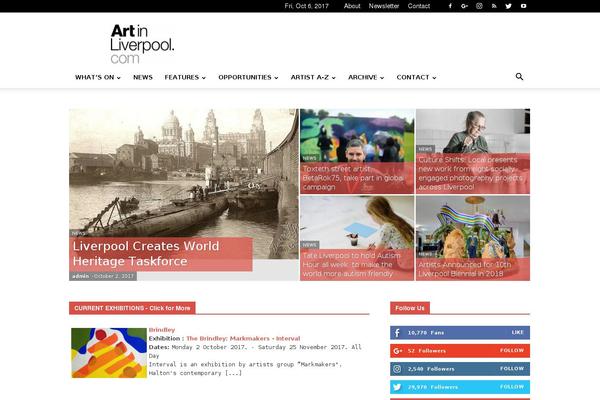Select the News menu item
Viewport: 600px width, 400px height.
[x=143, y=77]
